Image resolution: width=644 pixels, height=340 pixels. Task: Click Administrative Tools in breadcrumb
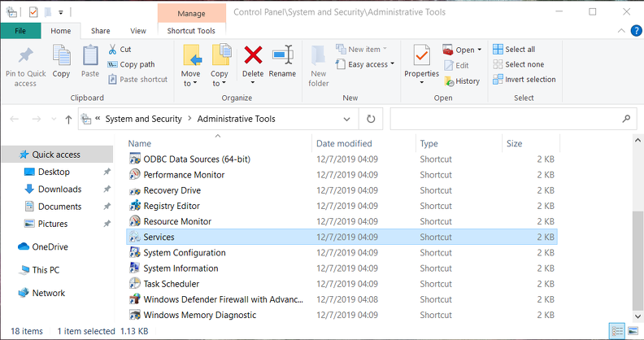(x=236, y=119)
